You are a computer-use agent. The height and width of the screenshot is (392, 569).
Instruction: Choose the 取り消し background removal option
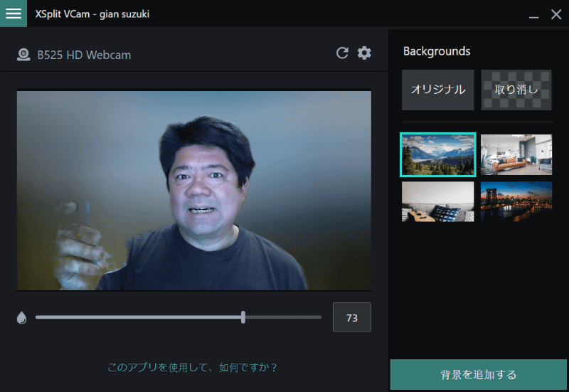coord(516,90)
